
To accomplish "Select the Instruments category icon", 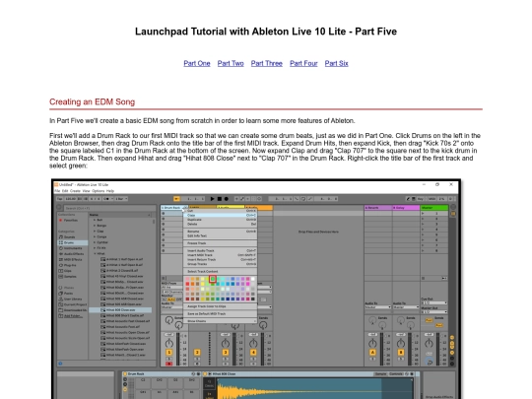I will (61, 248).
